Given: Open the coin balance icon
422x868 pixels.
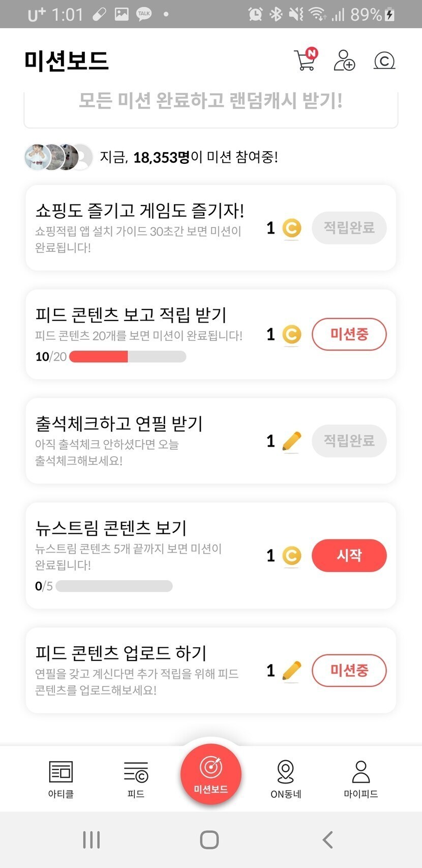Looking at the screenshot, I should tap(384, 61).
